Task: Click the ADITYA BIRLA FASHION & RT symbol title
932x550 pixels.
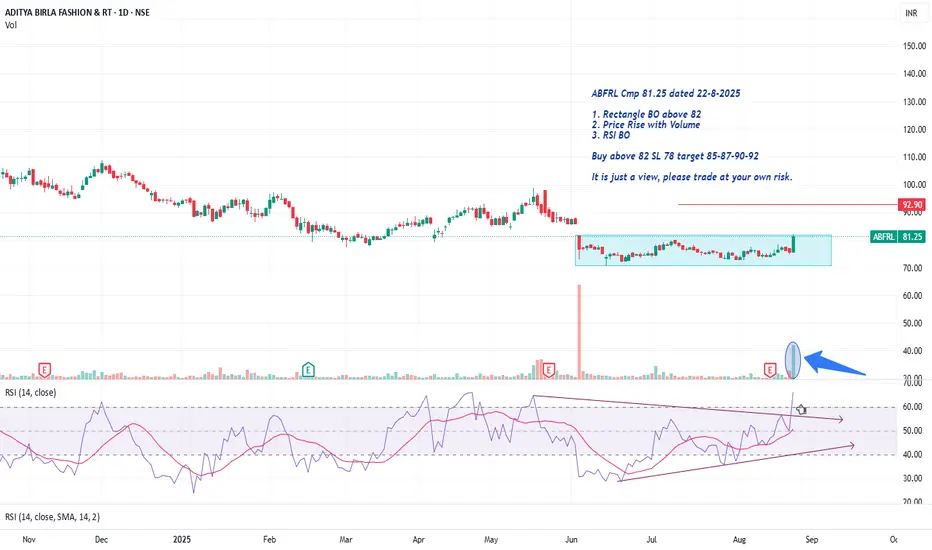Action: click(77, 12)
